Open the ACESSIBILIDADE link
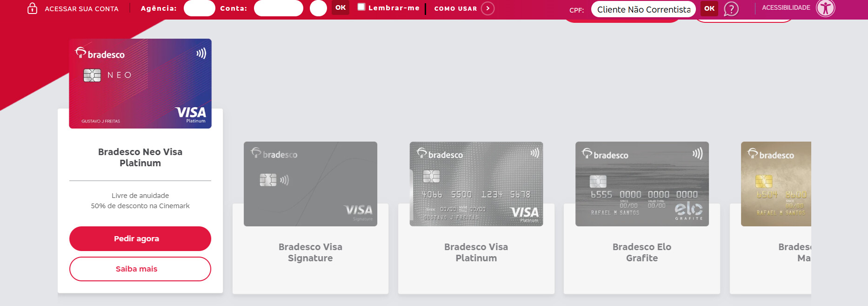 pos(786,8)
